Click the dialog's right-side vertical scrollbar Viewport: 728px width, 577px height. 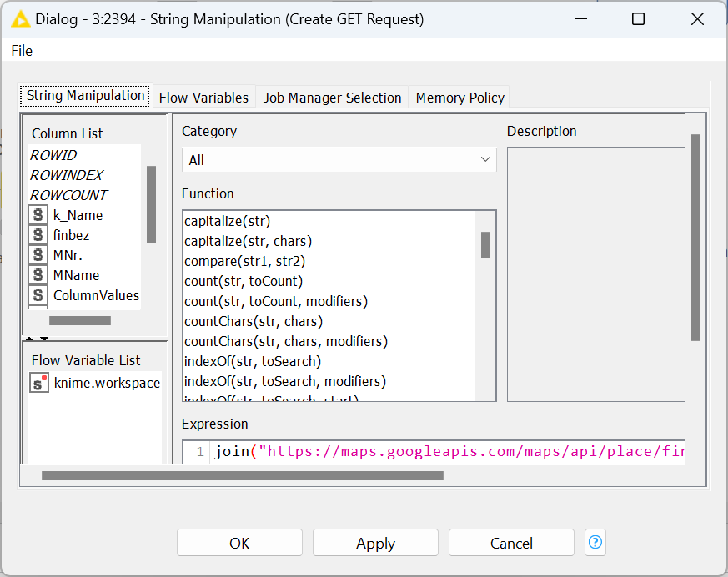click(695, 237)
